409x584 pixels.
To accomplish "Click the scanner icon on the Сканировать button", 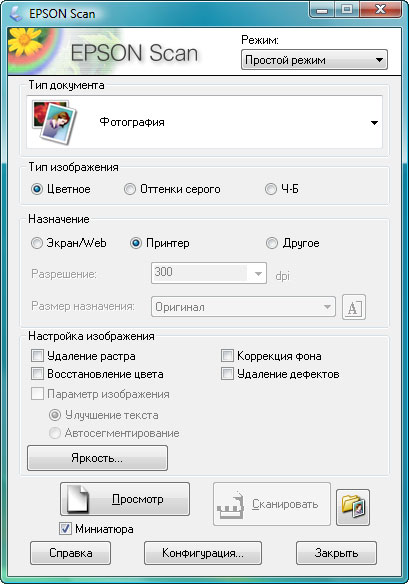I will [x=231, y=505].
